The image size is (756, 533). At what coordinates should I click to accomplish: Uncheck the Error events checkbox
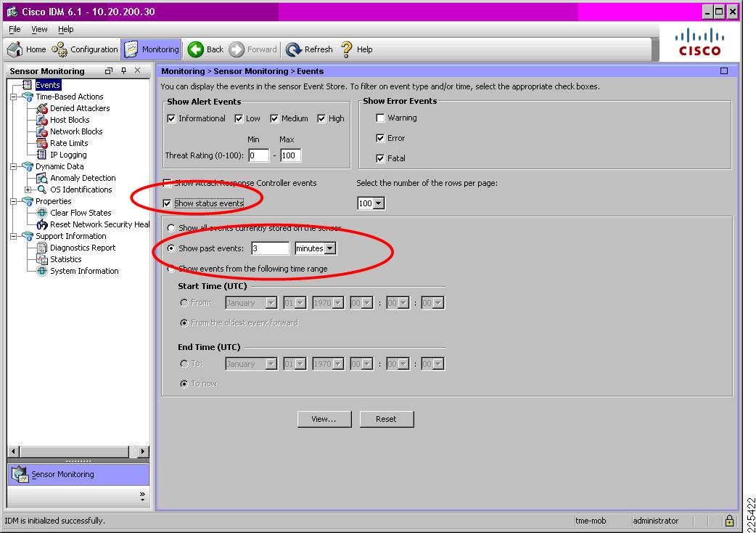(380, 138)
